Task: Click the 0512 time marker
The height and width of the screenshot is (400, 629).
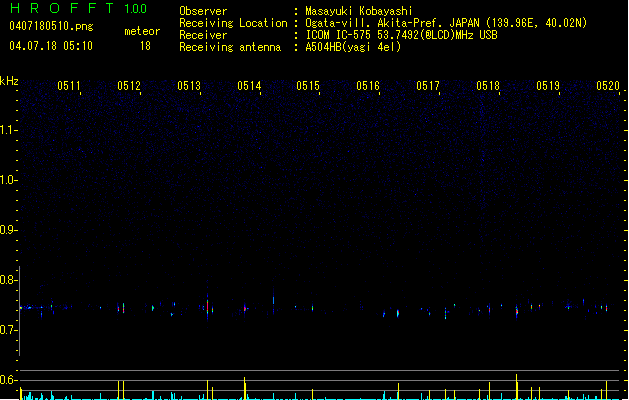Action: point(129,86)
